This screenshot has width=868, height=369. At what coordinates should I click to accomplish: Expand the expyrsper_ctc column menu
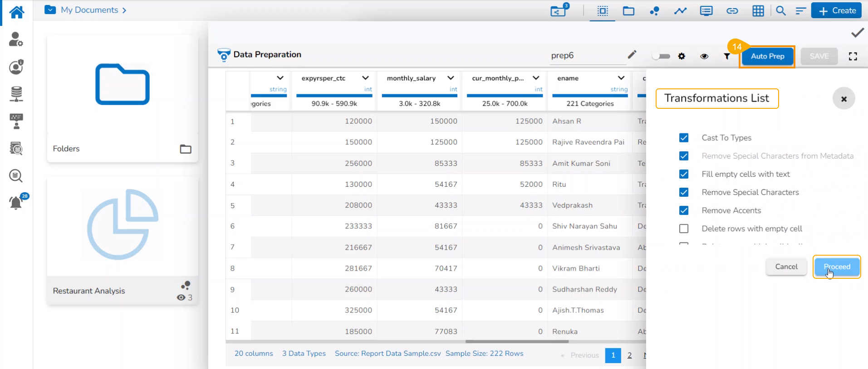pos(365,78)
